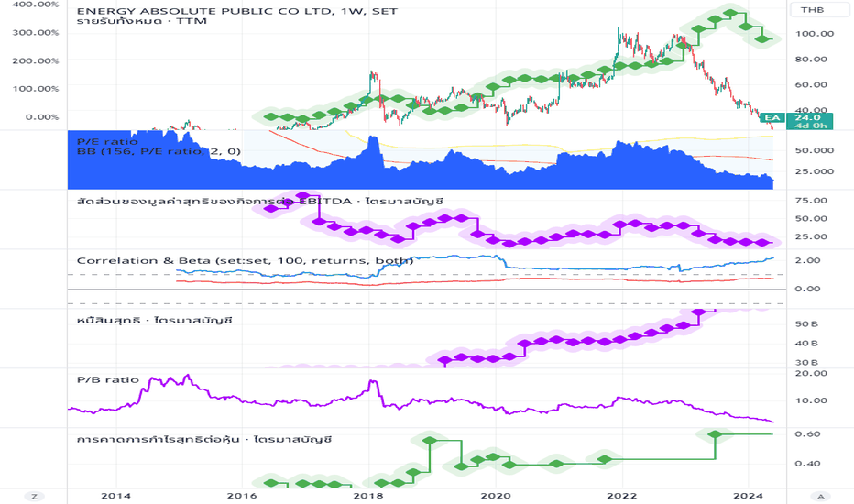Click the 24.0 last price label
The height and width of the screenshot is (504, 854).
(x=807, y=117)
